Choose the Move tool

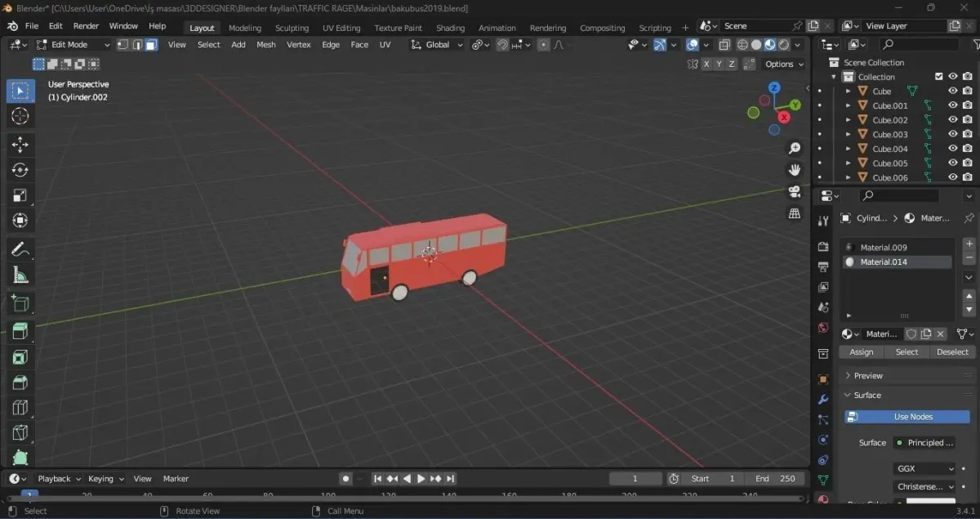pos(20,145)
